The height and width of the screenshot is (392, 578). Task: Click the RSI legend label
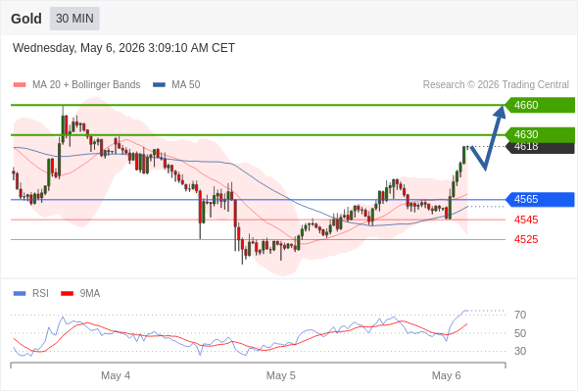(x=40, y=294)
